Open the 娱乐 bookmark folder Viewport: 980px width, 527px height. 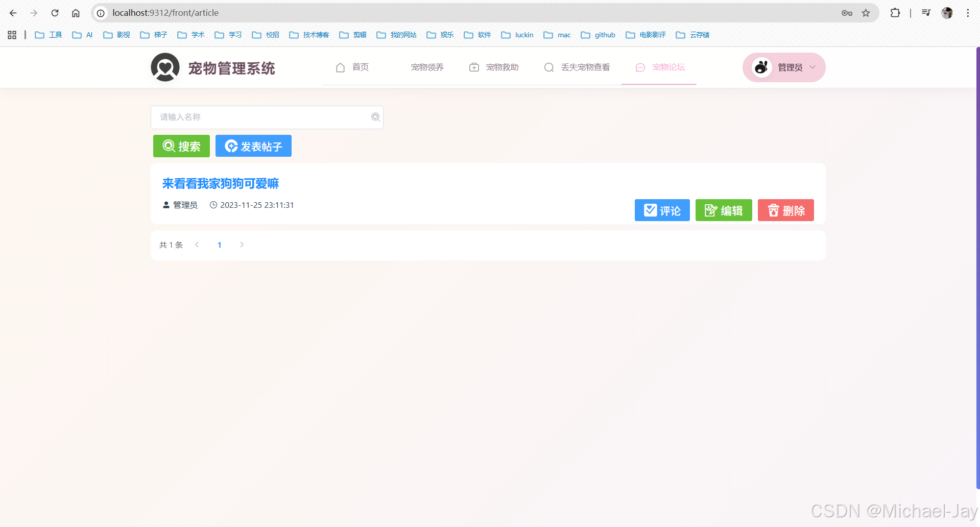[x=440, y=35]
